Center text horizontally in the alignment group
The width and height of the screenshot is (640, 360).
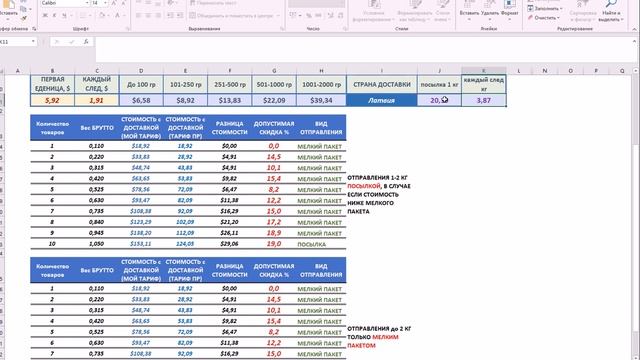coord(148,16)
